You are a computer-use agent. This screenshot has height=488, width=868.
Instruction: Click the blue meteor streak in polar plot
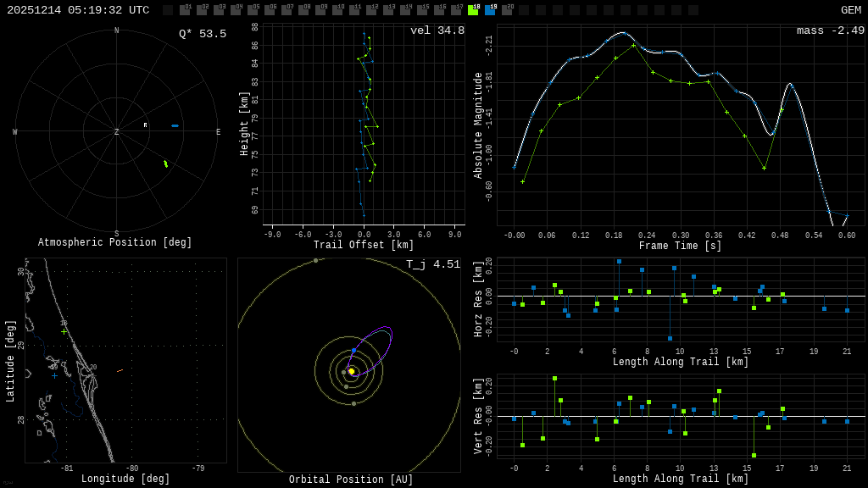pos(175,125)
